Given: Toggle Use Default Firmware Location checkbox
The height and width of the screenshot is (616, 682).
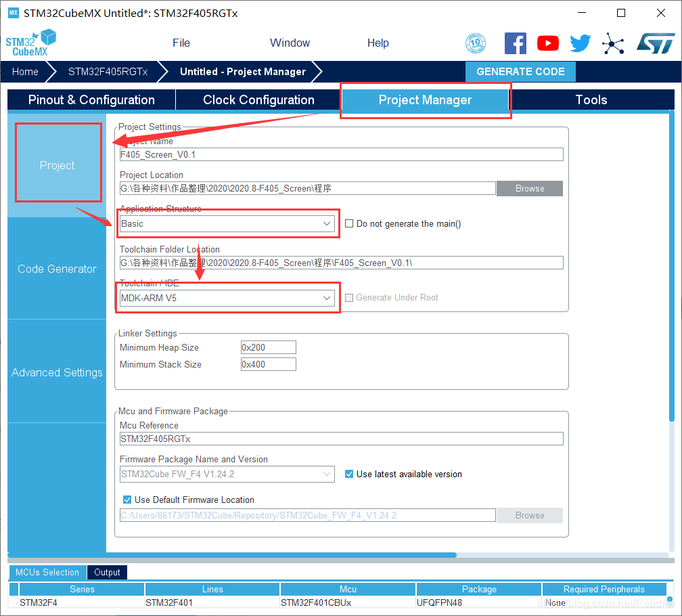Looking at the screenshot, I should [x=127, y=500].
